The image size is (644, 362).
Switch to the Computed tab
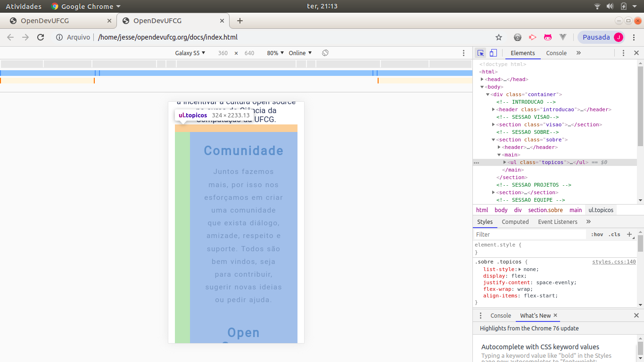(x=515, y=222)
